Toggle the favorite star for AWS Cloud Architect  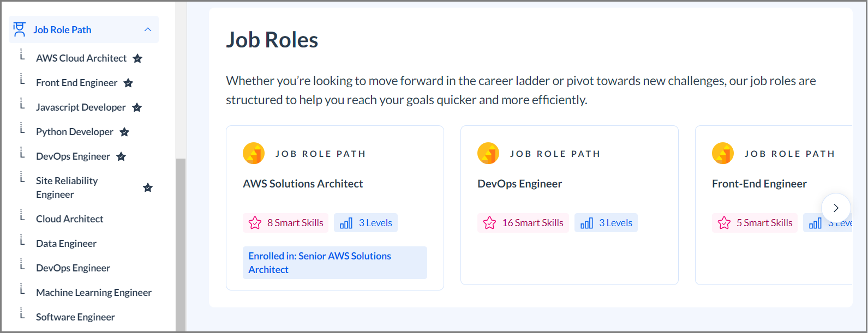coord(137,58)
